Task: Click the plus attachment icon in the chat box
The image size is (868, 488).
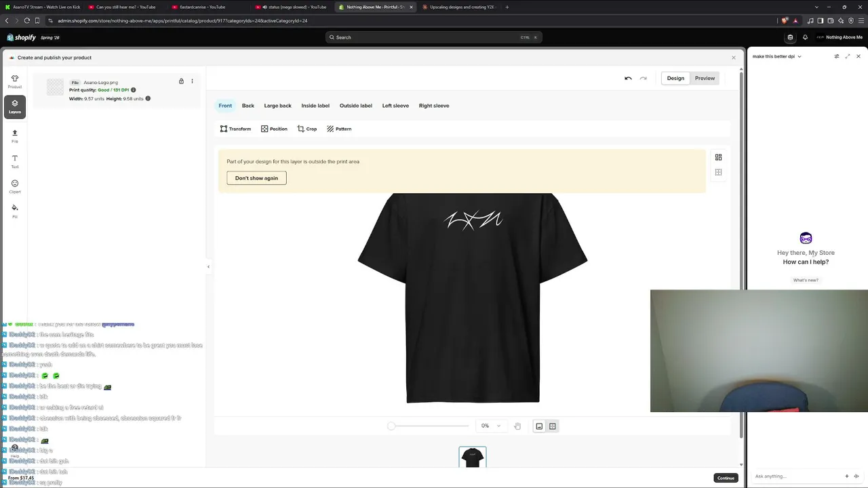Action: (846, 476)
